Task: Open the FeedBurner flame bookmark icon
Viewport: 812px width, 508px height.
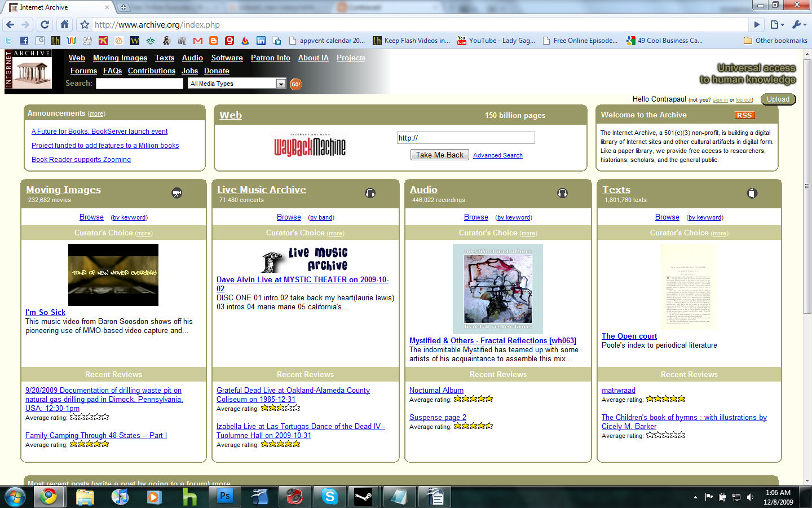Action: [x=245, y=41]
